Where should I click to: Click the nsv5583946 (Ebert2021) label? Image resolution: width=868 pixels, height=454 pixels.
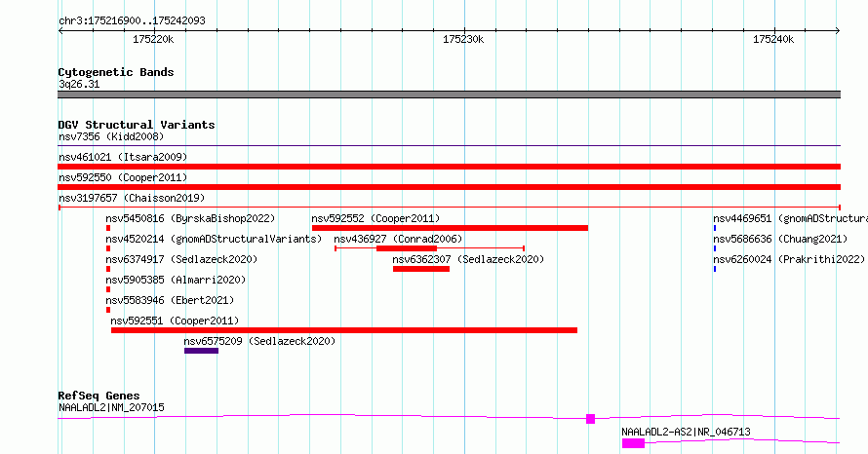170,300
